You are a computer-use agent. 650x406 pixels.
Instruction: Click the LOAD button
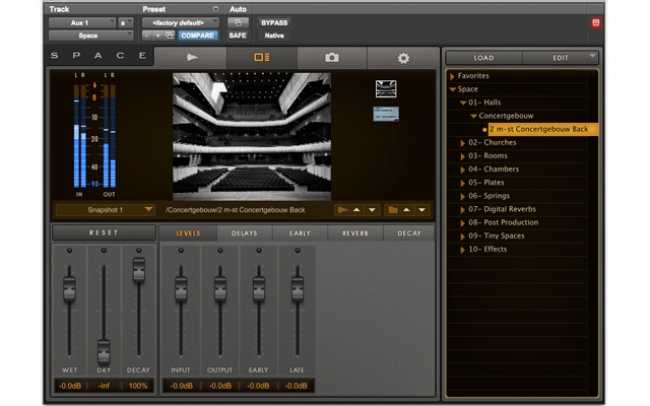point(484,58)
